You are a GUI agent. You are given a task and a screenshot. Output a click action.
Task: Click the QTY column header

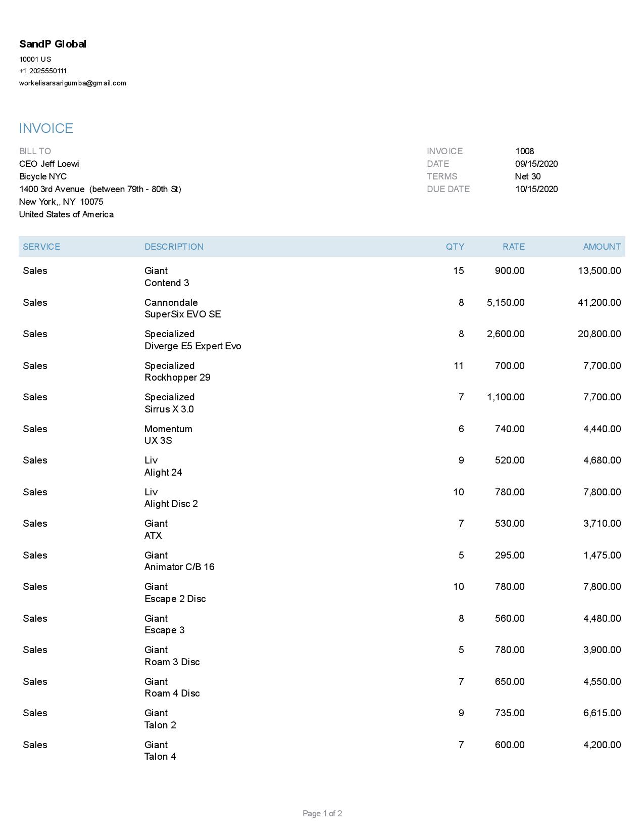pyautogui.click(x=455, y=247)
